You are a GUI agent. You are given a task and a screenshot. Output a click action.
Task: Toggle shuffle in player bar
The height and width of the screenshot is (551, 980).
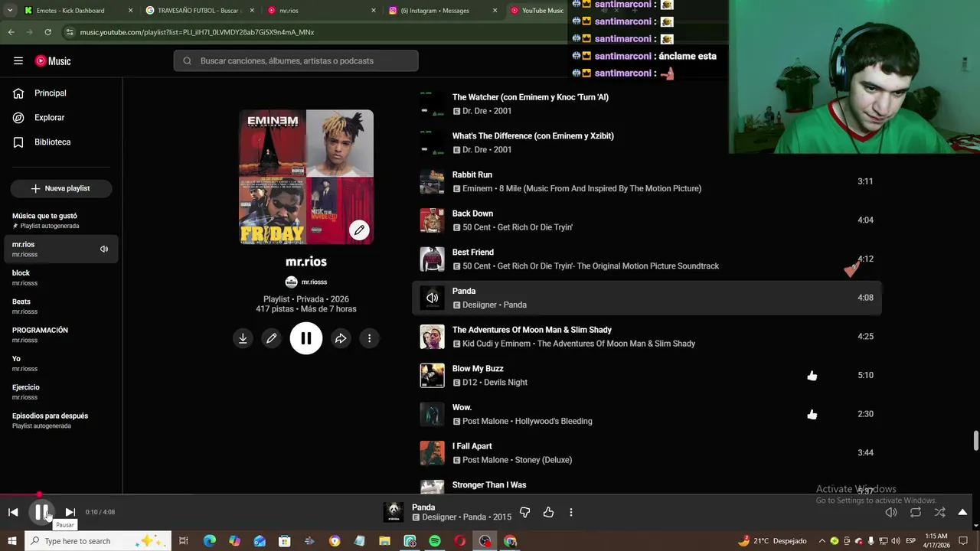click(939, 512)
